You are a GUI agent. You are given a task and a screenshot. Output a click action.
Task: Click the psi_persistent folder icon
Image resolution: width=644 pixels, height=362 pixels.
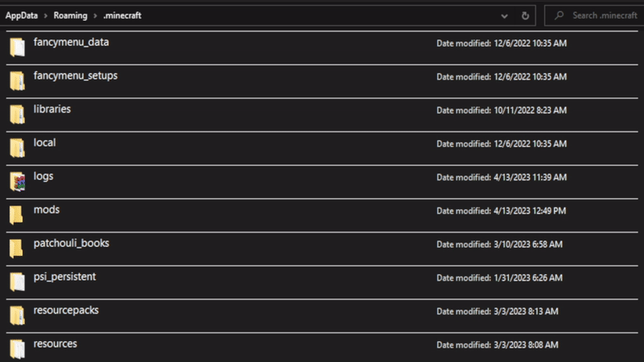point(17,282)
